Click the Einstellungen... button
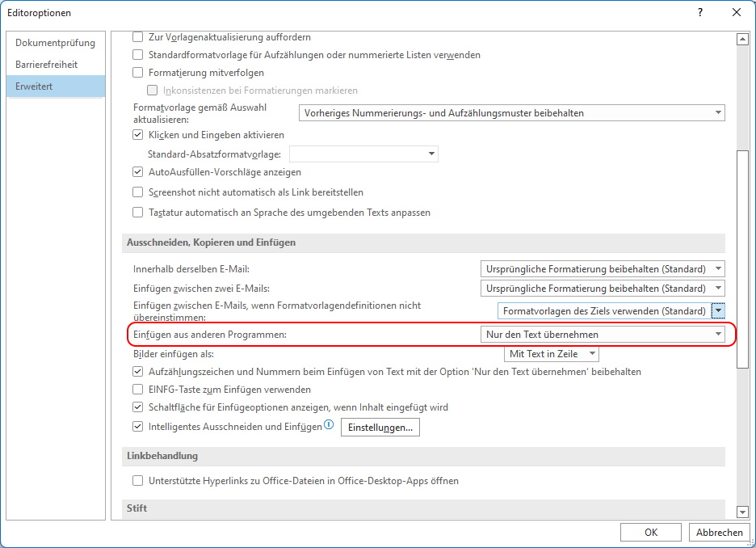The image size is (756, 548). tap(380, 428)
